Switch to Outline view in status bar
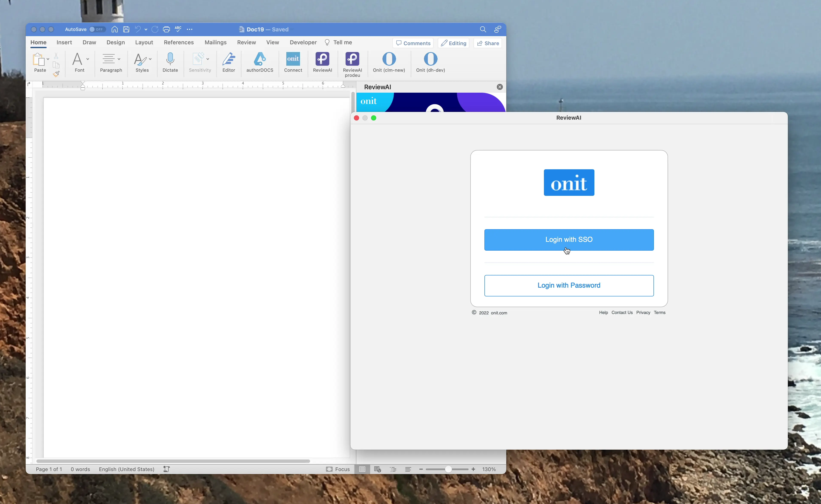 (x=393, y=469)
